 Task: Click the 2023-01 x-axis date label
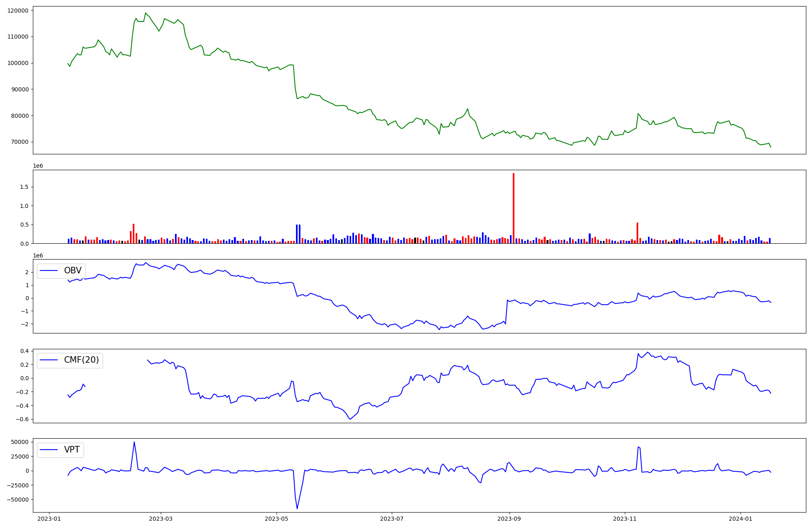click(49, 519)
